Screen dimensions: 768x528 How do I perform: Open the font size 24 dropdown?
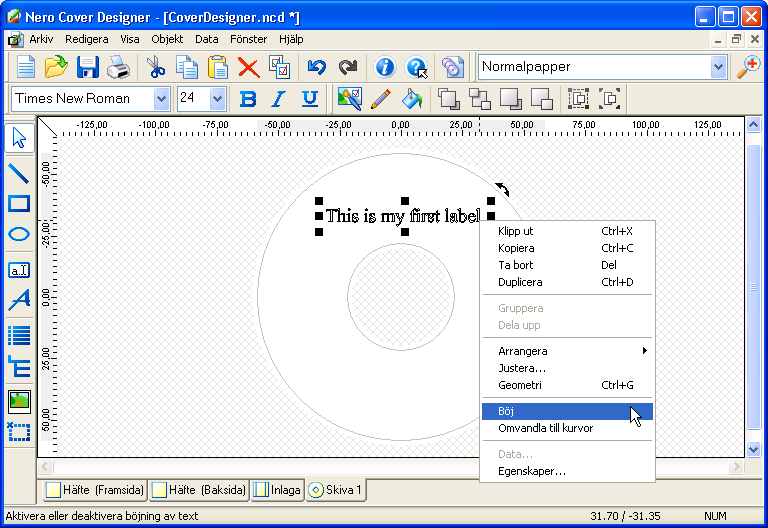point(217,99)
